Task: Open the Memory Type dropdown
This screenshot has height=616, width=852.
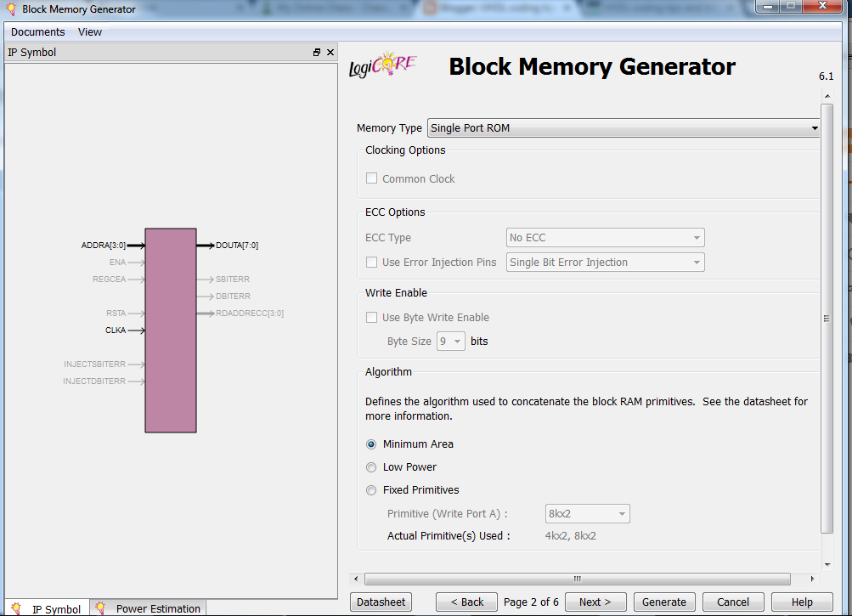Action: [814, 127]
